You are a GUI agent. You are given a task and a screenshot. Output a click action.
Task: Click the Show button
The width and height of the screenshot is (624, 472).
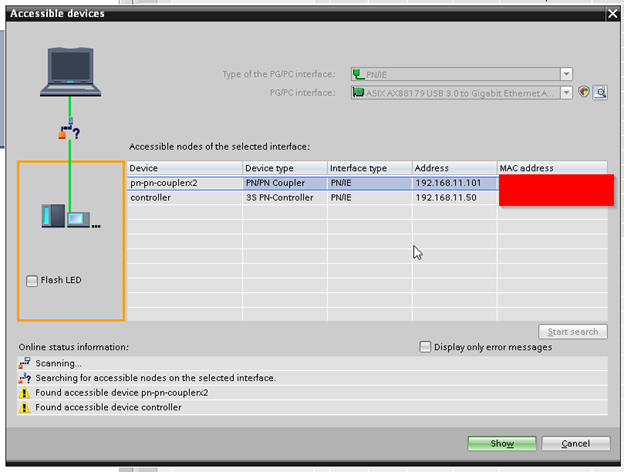[x=502, y=443]
